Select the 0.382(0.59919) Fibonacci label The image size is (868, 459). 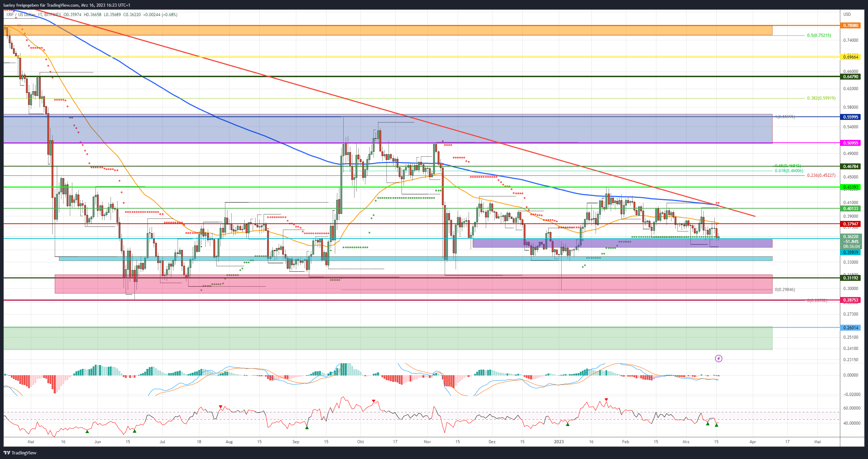821,98
